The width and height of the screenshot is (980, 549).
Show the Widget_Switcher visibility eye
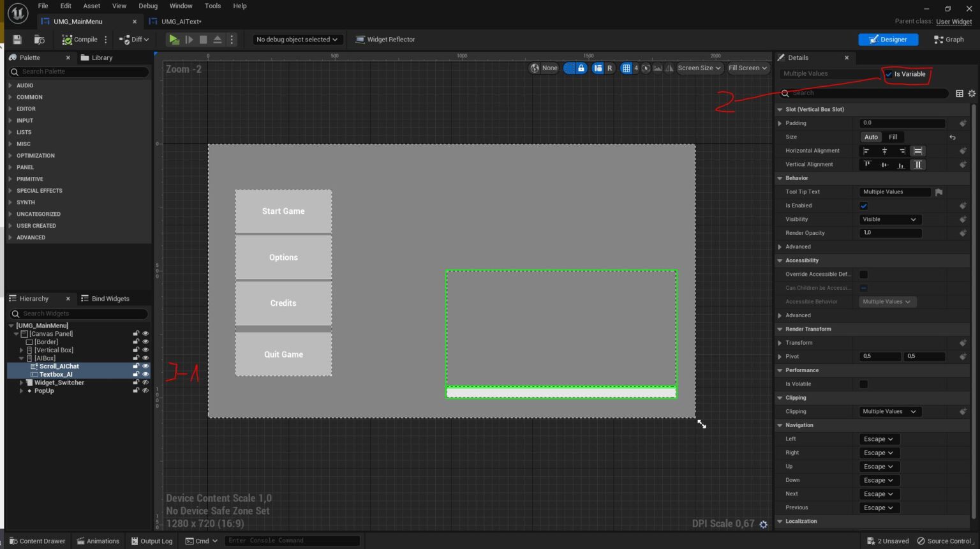point(144,382)
